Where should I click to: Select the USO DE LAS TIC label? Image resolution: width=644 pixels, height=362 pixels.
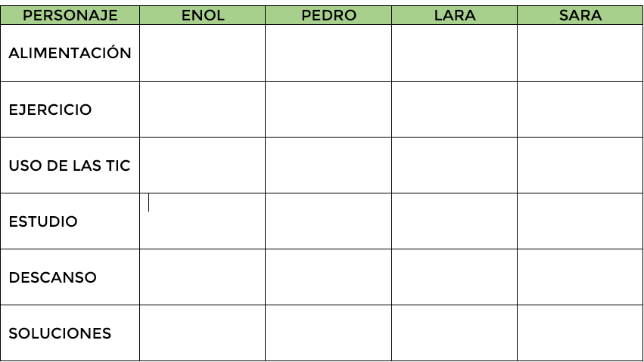(70, 166)
